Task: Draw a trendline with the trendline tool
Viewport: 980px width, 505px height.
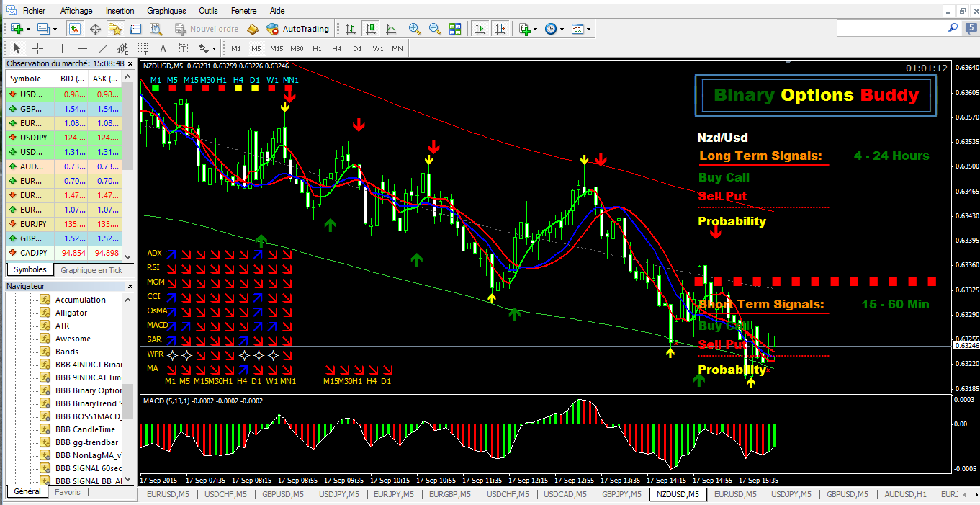Action: 103,48
